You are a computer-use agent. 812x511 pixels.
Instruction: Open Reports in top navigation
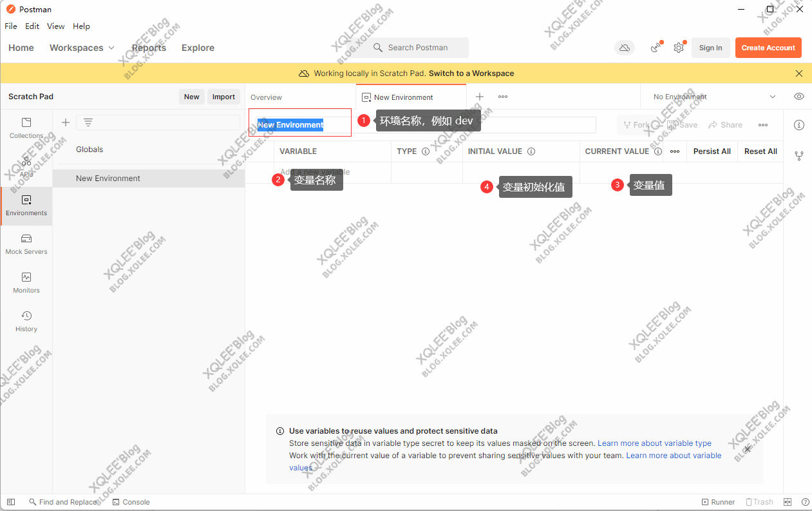(149, 48)
